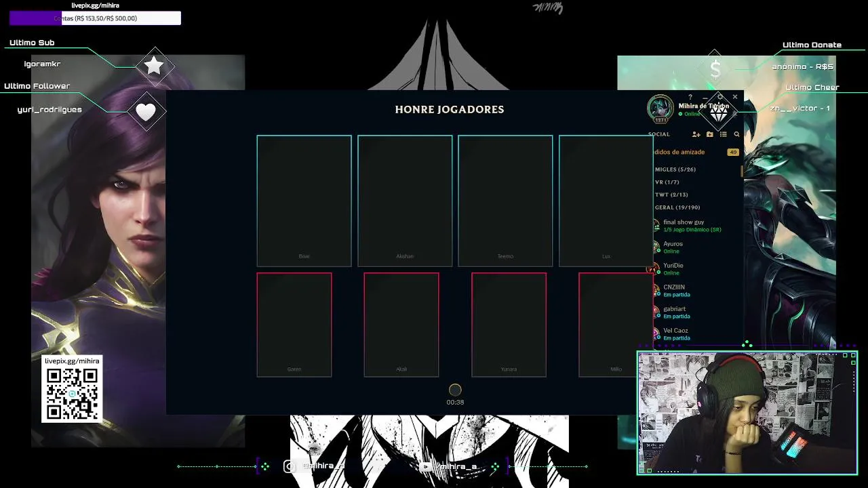
Task: Click the new folder icon in Social
Action: (709, 134)
